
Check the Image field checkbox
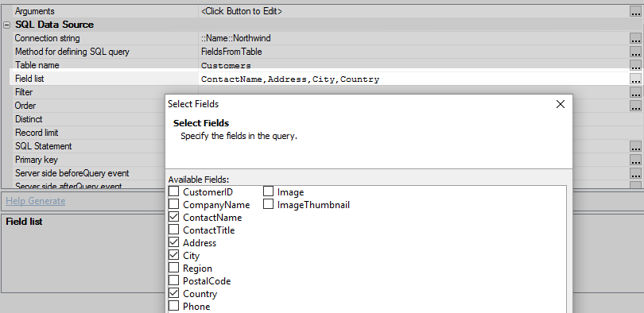tap(268, 191)
